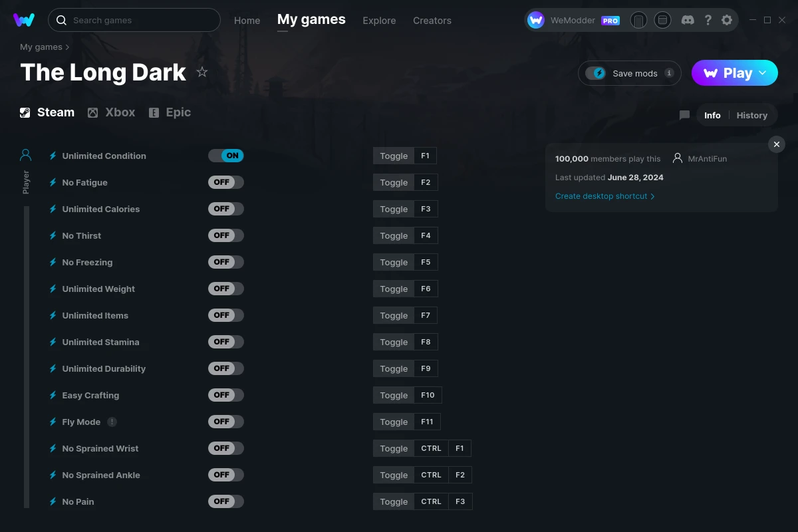798x532 pixels.
Task: Click the My games breadcrumb chevron
Action: tap(67, 47)
